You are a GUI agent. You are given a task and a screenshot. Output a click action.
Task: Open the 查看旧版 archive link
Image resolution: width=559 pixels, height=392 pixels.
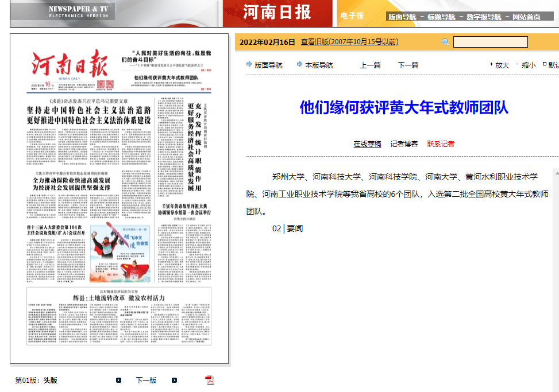349,42
